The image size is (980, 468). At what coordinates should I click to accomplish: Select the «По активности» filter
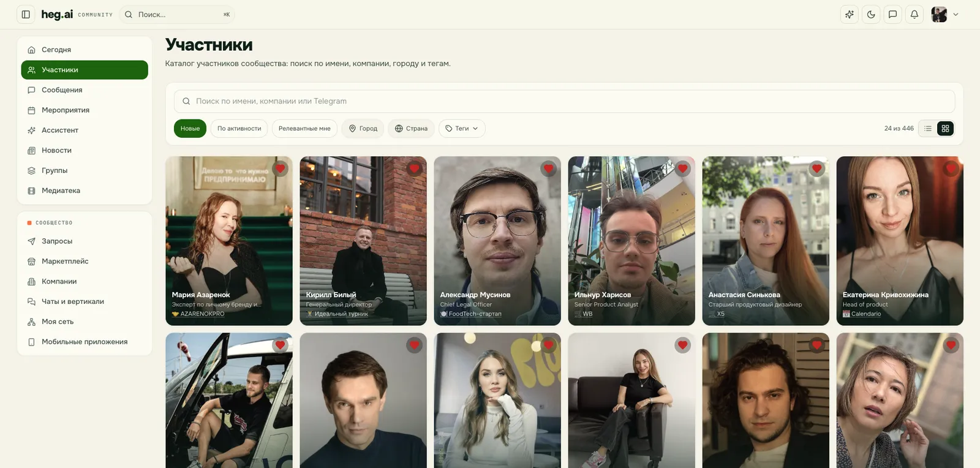point(239,129)
